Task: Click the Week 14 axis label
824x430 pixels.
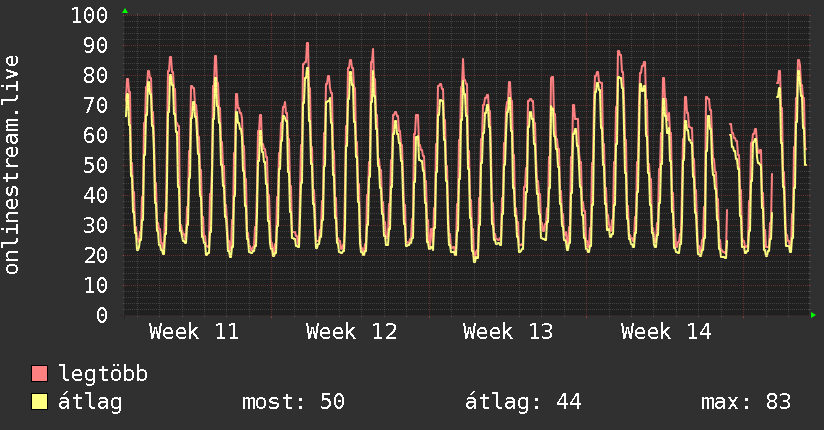Action: click(666, 332)
